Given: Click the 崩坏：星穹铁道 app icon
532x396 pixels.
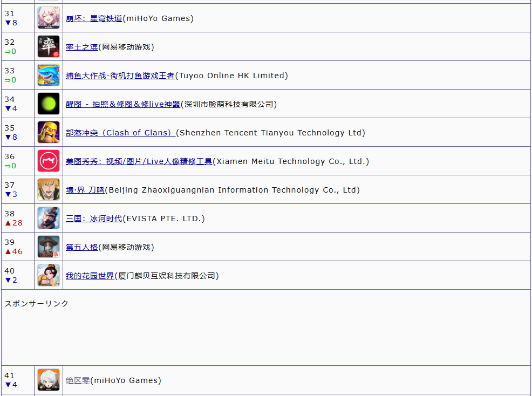Looking at the screenshot, I should pyautogui.click(x=49, y=18).
